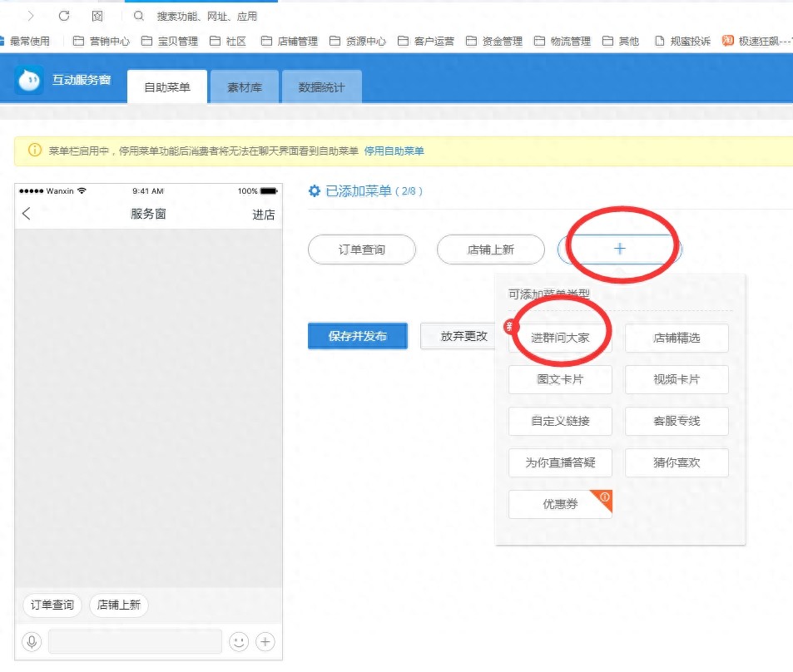Click the 停用自助菜单 link
The width and height of the screenshot is (793, 672).
click(x=394, y=151)
